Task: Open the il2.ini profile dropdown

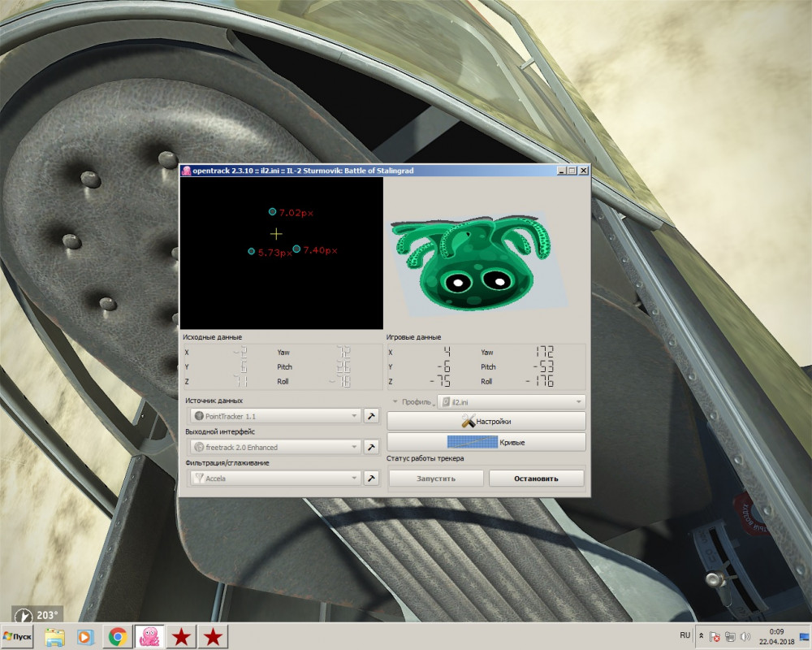Action: [x=511, y=401]
